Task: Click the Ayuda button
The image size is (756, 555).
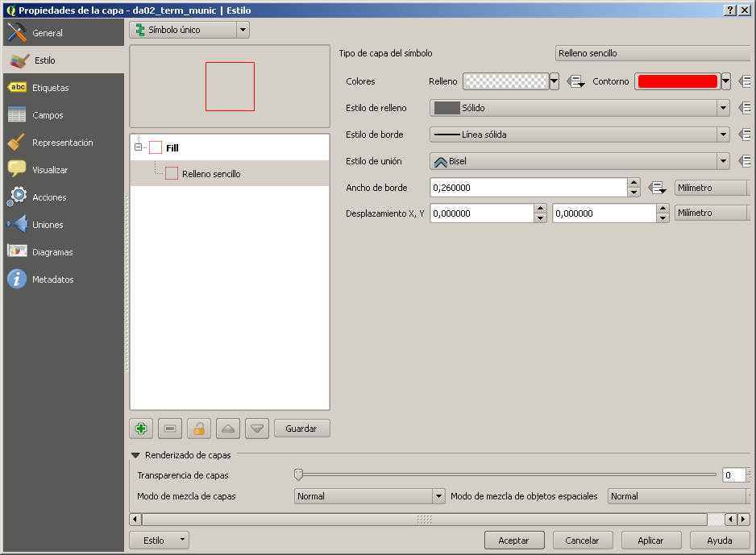Action: tap(720, 541)
